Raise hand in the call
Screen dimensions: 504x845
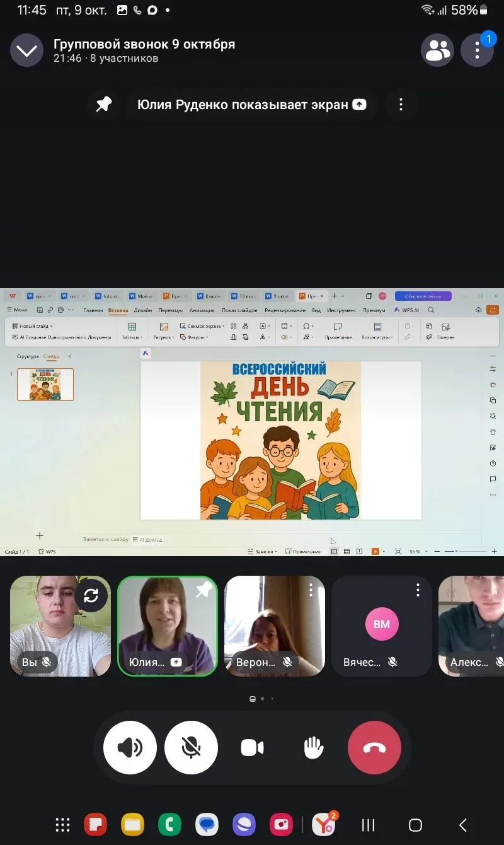coord(313,747)
